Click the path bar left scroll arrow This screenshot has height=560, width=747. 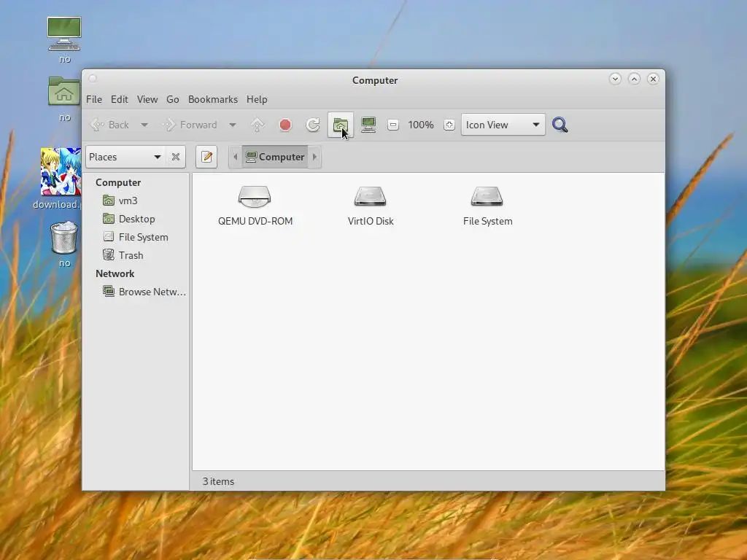(x=235, y=157)
